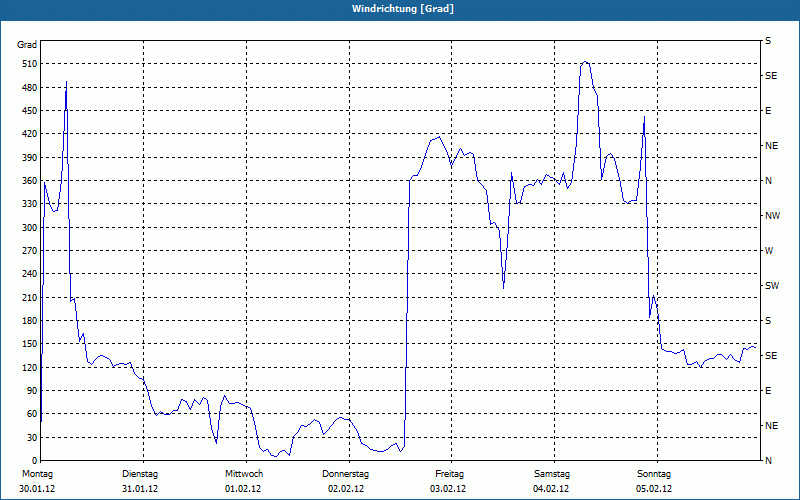Click the "NW" compass direction label
The width and height of the screenshot is (800, 500).
(x=772, y=216)
